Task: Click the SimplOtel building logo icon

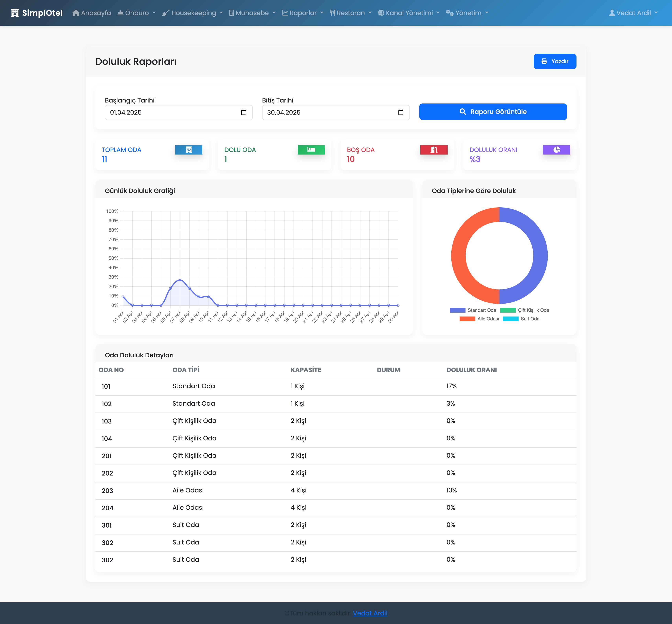Action: click(x=15, y=13)
